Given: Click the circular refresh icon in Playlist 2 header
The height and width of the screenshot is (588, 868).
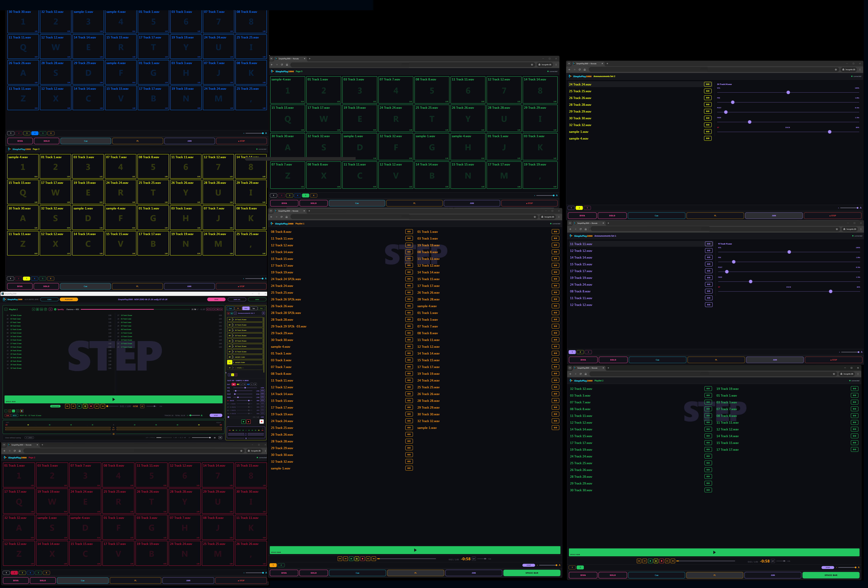Looking at the screenshot, I should point(46,310).
